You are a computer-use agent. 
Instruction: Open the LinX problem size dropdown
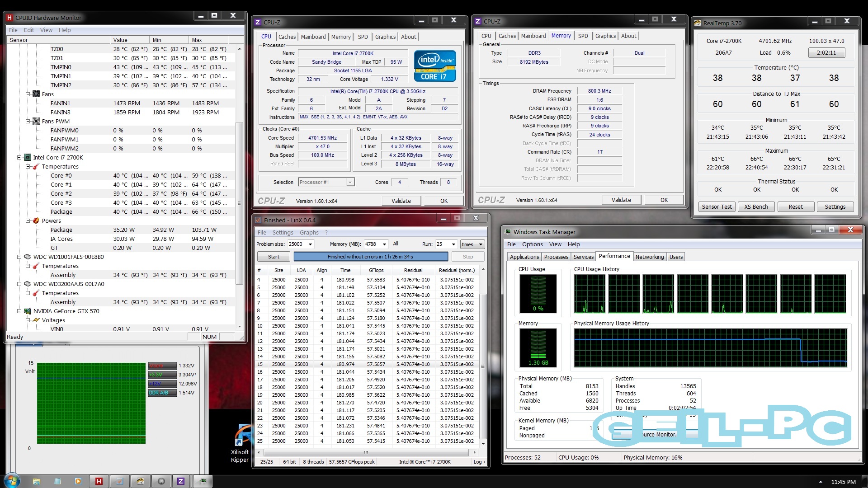(x=310, y=244)
